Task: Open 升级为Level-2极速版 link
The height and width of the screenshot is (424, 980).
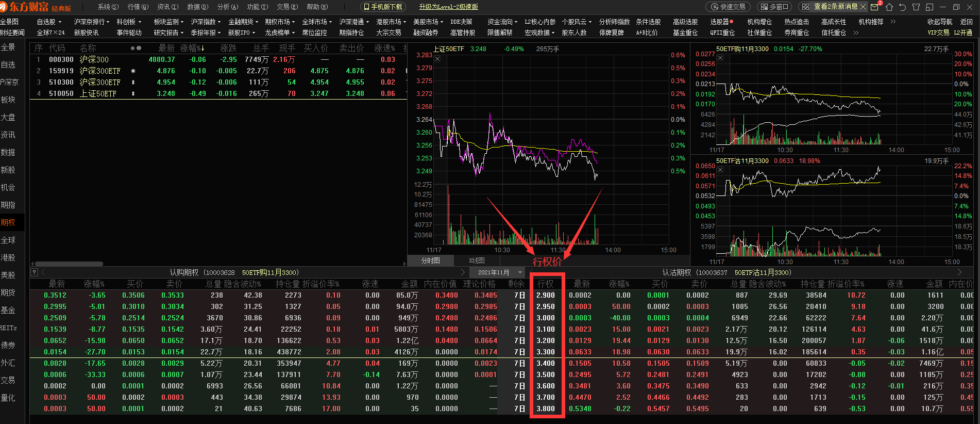Action: pos(449,7)
